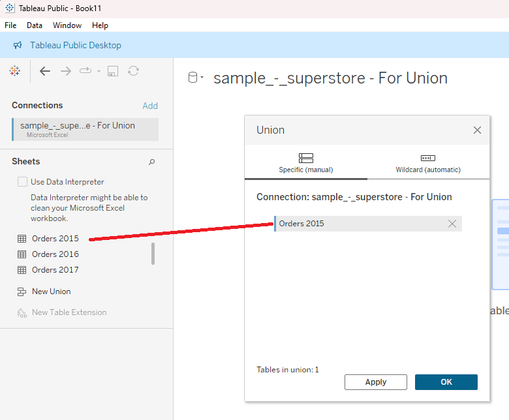This screenshot has width=509, height=420.
Task: Click the Sheets list scrollbar
Action: 153,254
